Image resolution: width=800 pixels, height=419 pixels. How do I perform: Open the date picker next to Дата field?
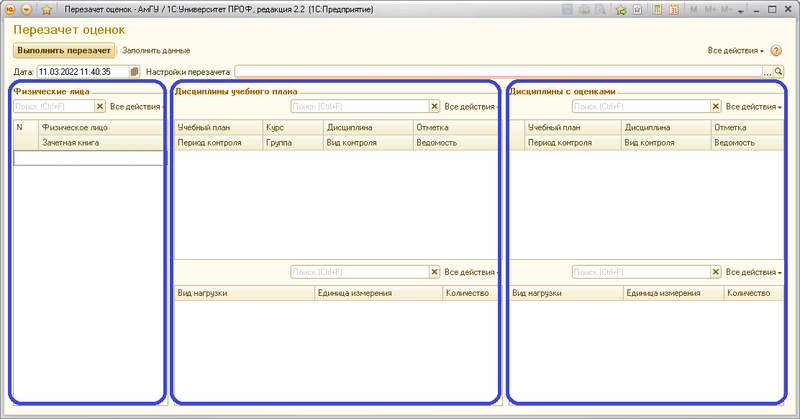(135, 72)
